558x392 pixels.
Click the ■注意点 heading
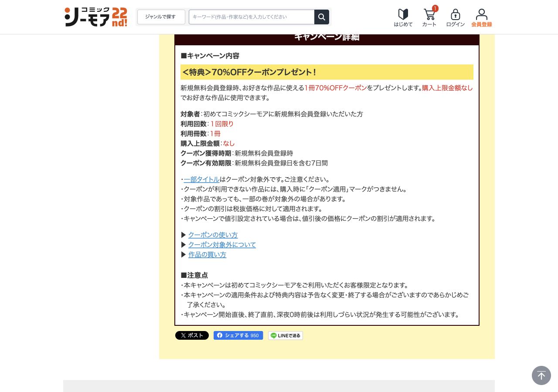(x=194, y=275)
